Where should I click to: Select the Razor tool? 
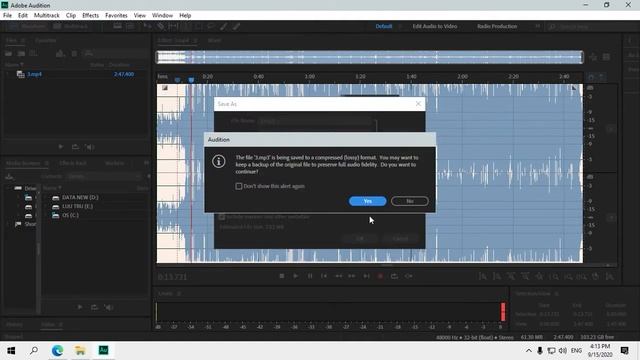160,26
